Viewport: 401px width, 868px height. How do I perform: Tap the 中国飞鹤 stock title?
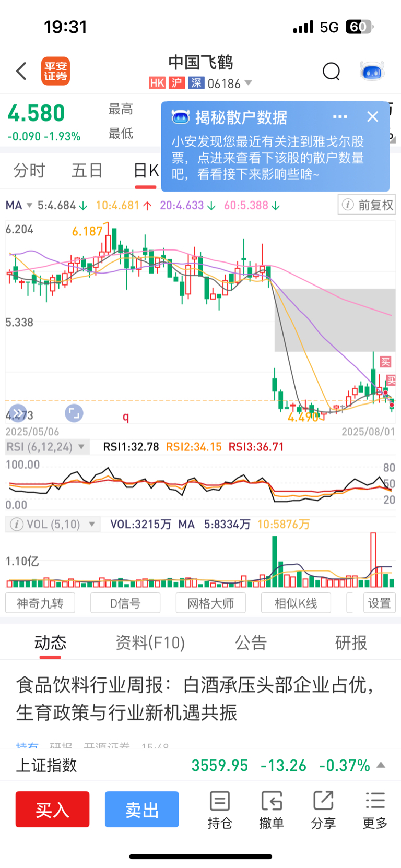click(x=200, y=63)
